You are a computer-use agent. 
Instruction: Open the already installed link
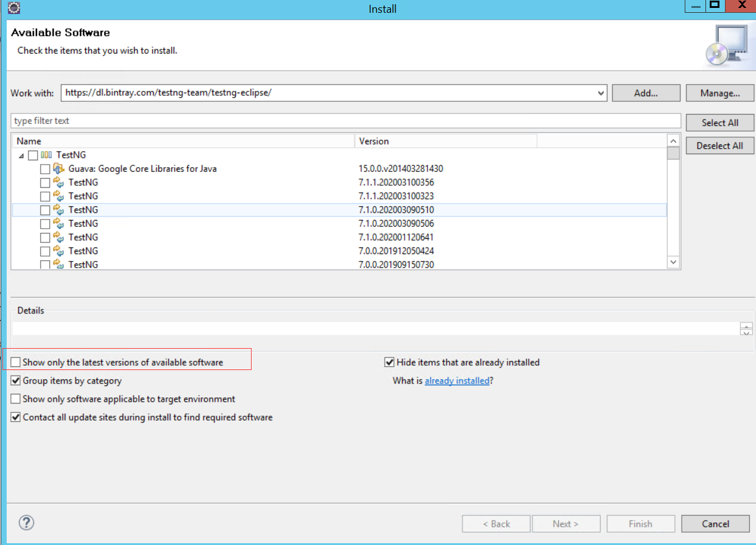tap(457, 380)
